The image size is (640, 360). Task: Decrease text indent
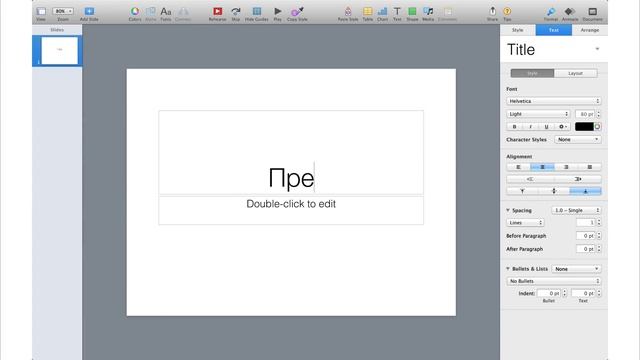point(530,179)
